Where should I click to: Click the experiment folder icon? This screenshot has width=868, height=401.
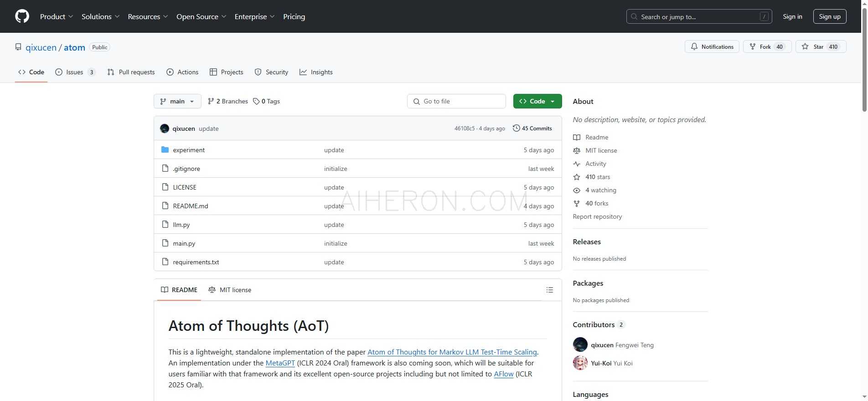165,149
